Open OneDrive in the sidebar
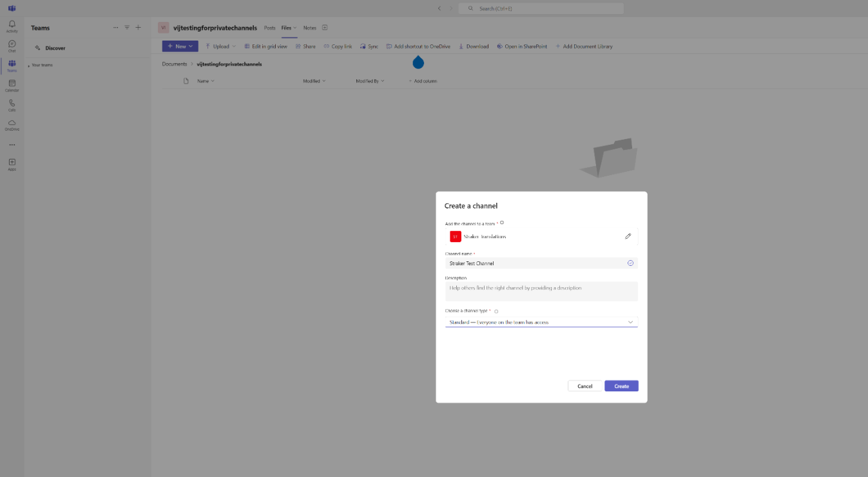 coord(12,126)
